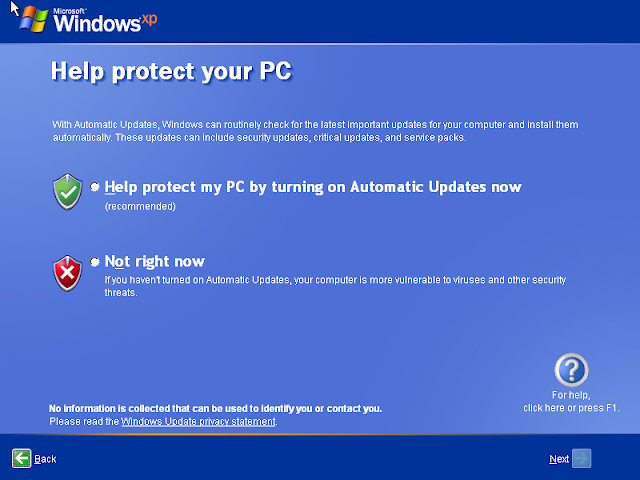Viewport: 640px width, 480px height.
Task: Continue using the "Next" text label
Action: tap(559, 459)
